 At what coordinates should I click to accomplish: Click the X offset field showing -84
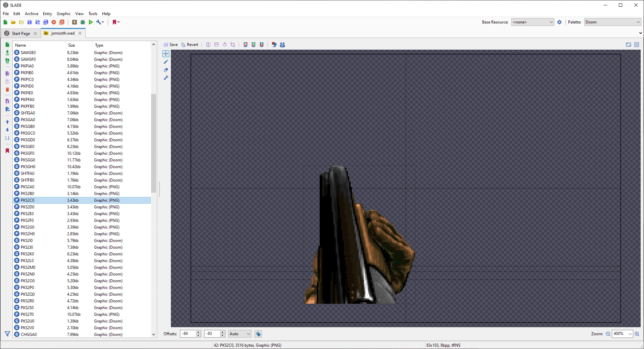click(188, 334)
